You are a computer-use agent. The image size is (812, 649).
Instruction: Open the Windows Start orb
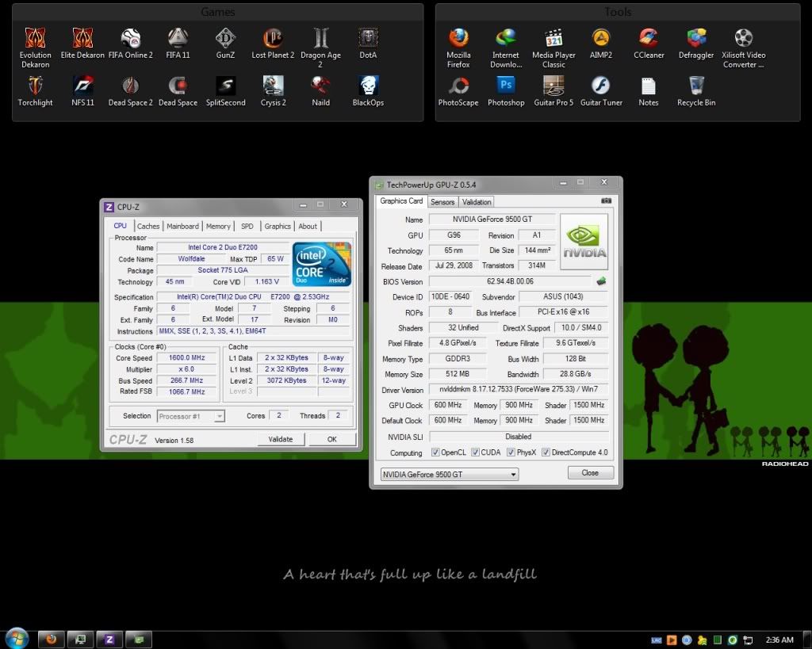(x=17, y=638)
